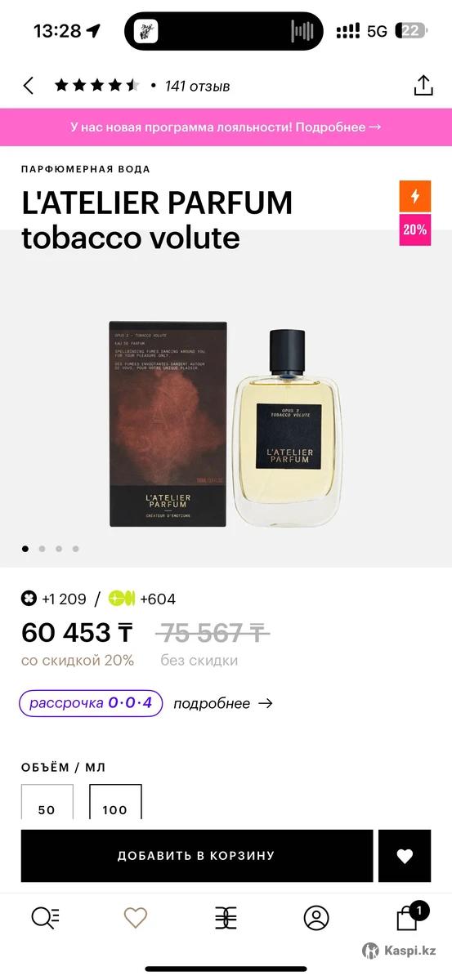The image size is (452, 980).
Task: Select the 100 ml volume option
Action: 115,802
